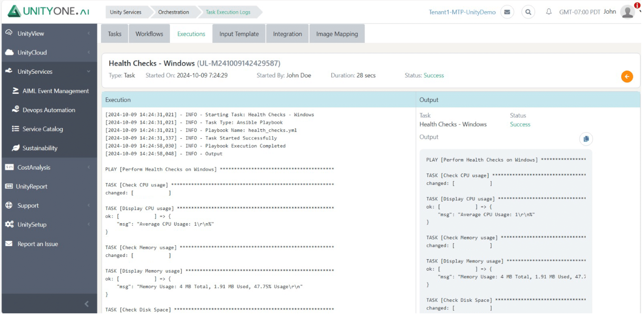This screenshot has height=316, width=644.
Task: Click the UnityServices hand icon
Action: (x=9, y=71)
